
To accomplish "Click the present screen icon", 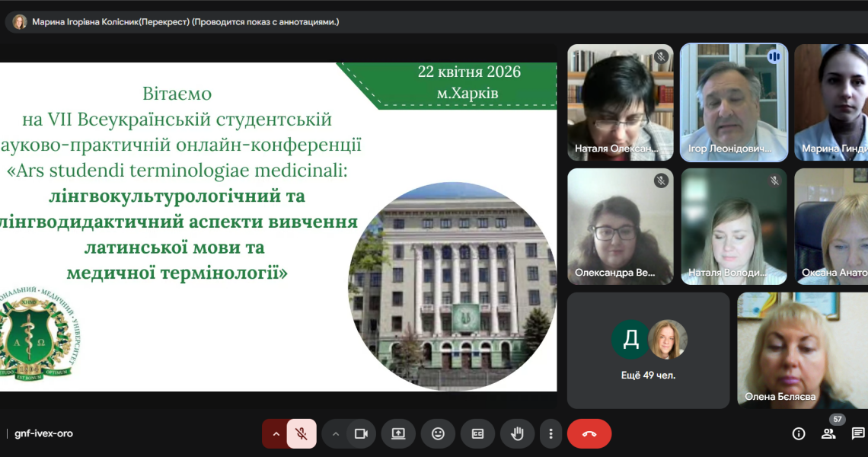I will click(x=397, y=433).
